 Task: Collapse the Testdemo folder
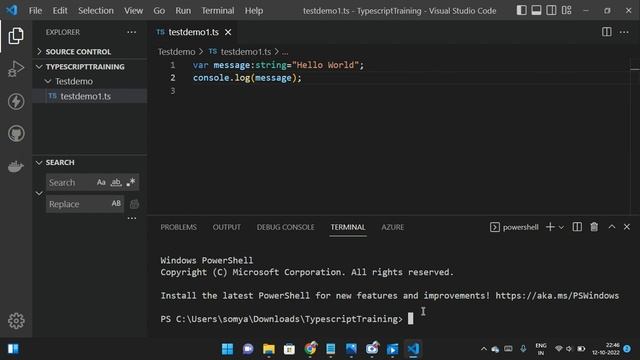[90, 81]
